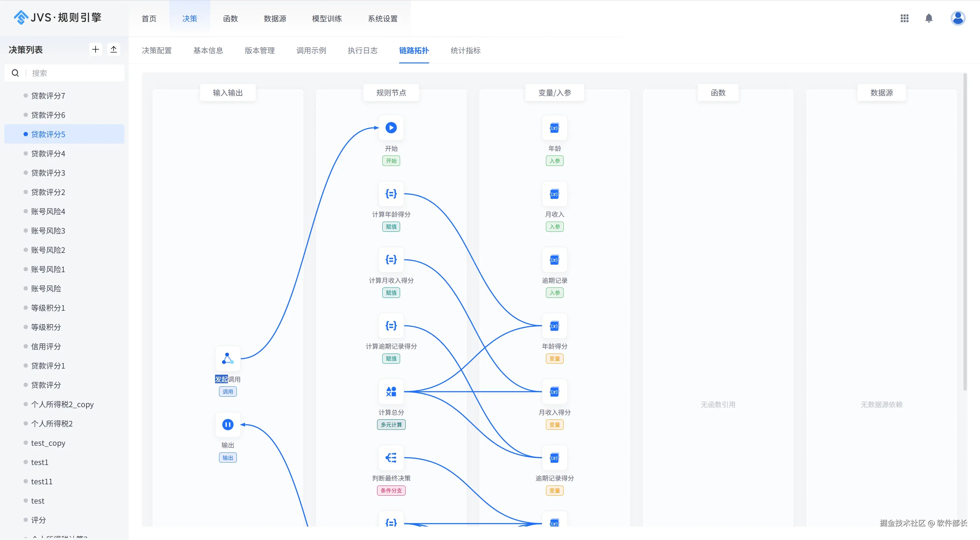Switch to the 调用示例 tab
Screen dimensions: 980x540
pyautogui.click(x=311, y=51)
